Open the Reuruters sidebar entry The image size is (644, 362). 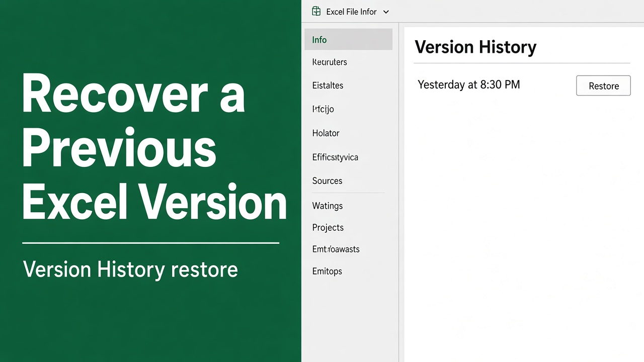tap(330, 62)
